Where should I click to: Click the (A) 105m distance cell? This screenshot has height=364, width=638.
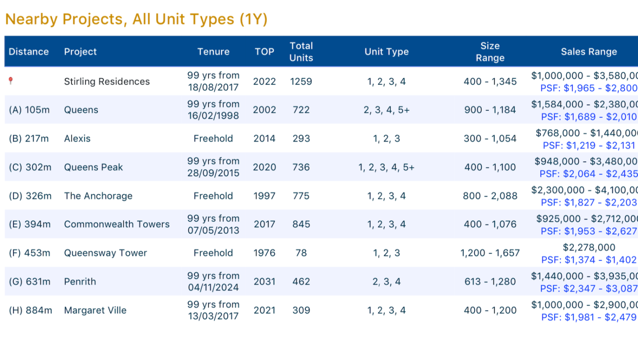pos(30,110)
